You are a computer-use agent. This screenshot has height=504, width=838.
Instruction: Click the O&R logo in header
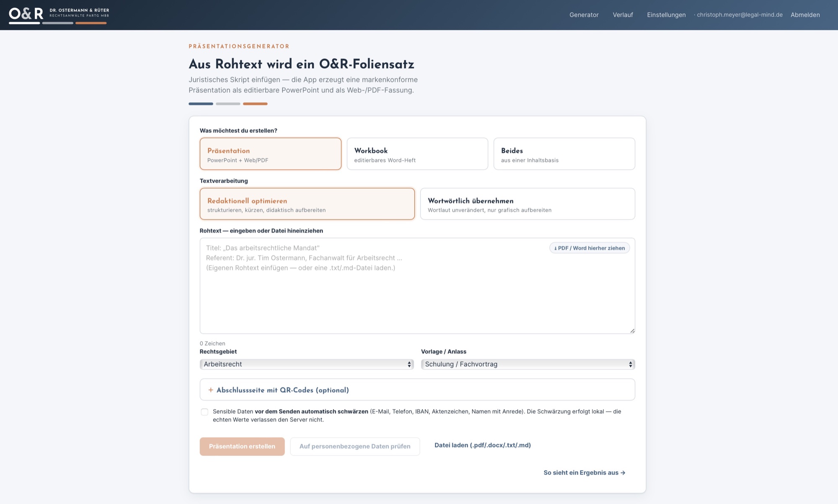(59, 15)
